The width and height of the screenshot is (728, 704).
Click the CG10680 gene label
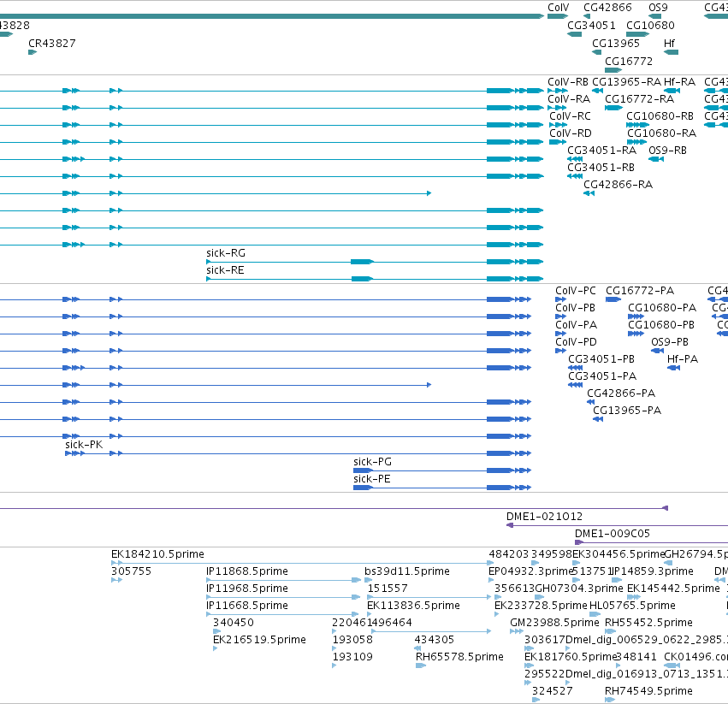pos(650,25)
